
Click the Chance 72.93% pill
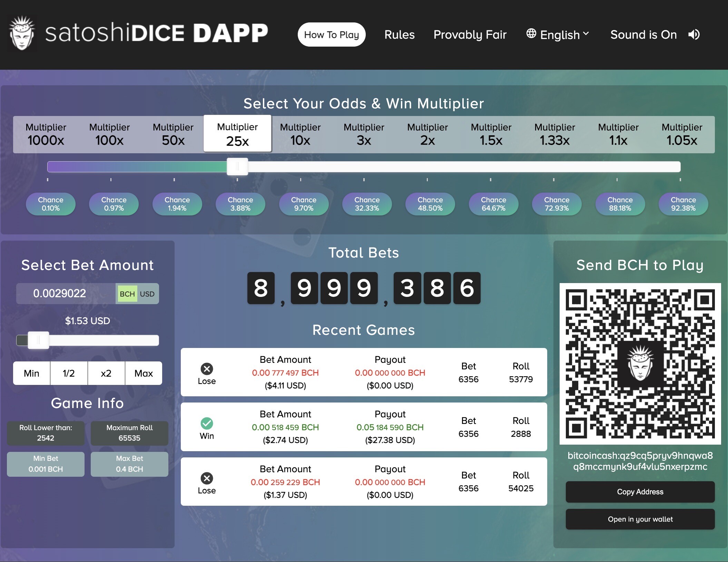click(x=557, y=204)
